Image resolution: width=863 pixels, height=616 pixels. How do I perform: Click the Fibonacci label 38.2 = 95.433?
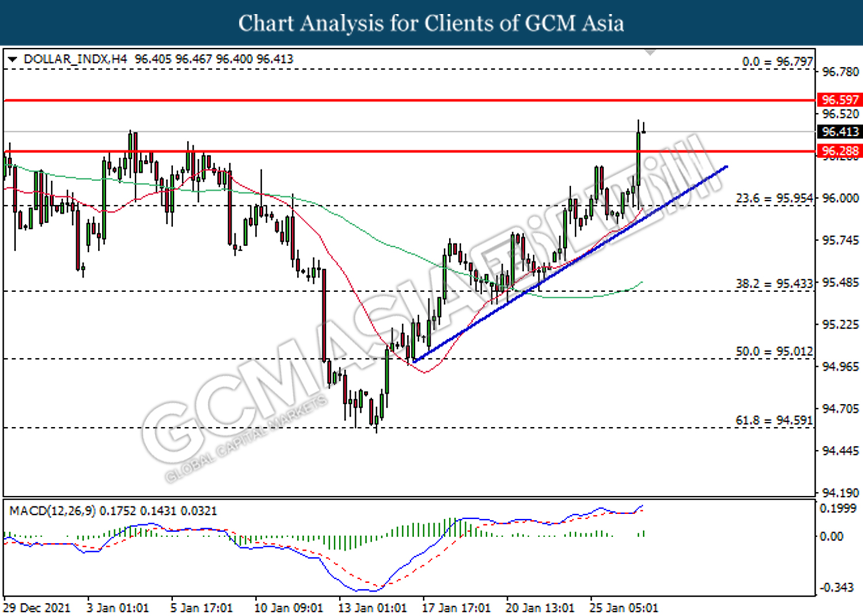pos(774,284)
